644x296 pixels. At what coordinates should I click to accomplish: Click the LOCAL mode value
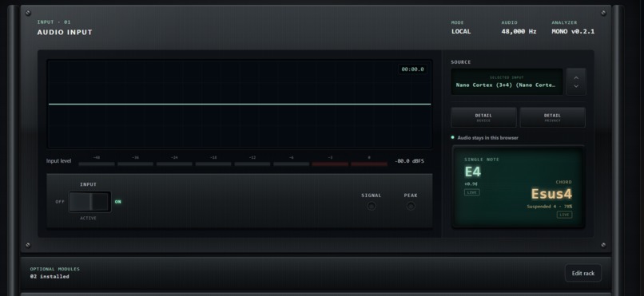click(461, 32)
